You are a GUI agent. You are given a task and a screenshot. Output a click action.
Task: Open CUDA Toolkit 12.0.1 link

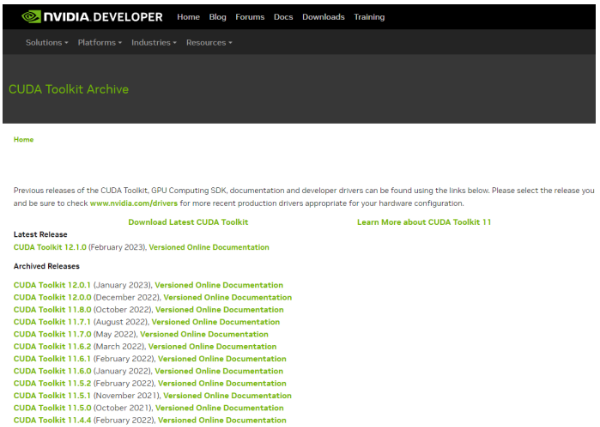(52, 285)
